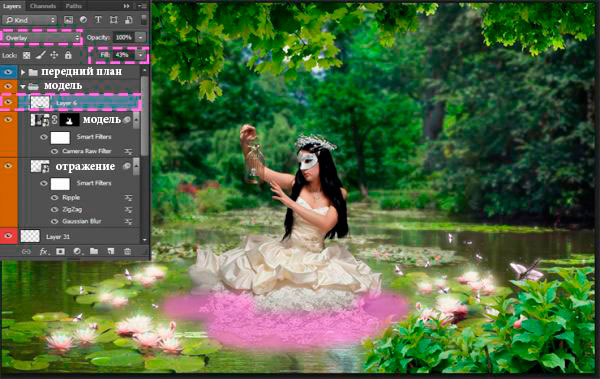Screen dimensions: 600x379
Task: Collapse the модель group
Action: [x=23, y=87]
